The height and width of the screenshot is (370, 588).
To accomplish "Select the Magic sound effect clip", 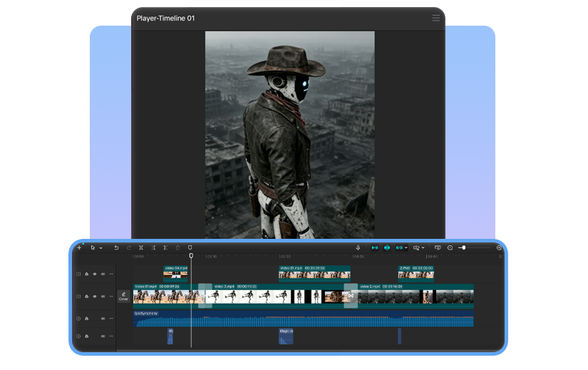I will click(286, 336).
